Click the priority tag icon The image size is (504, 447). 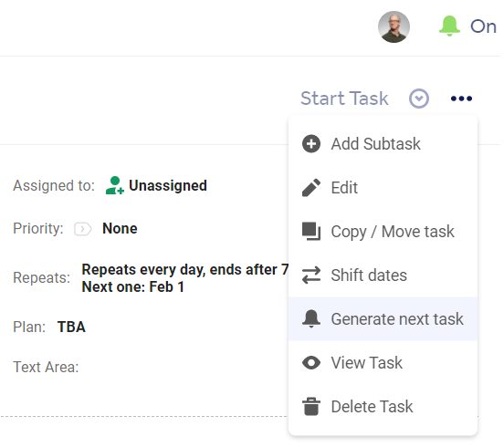tap(82, 229)
